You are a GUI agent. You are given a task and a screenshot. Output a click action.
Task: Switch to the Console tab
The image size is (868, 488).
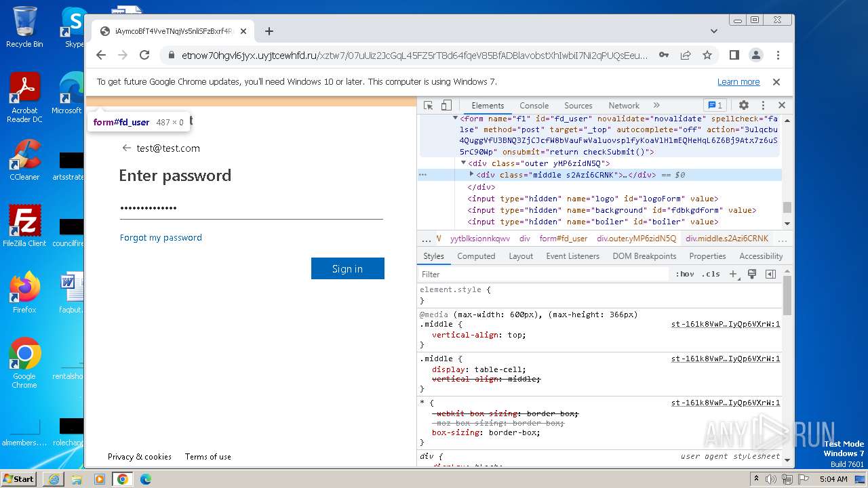pyautogui.click(x=534, y=106)
